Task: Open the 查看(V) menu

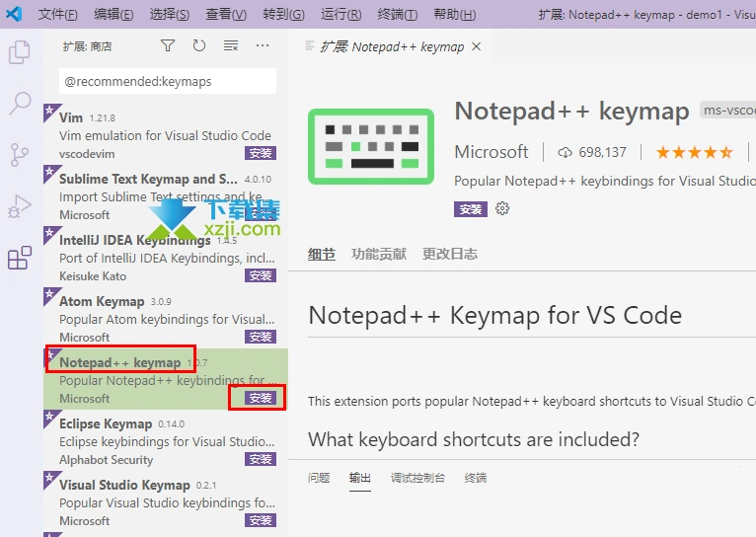Action: click(x=226, y=15)
